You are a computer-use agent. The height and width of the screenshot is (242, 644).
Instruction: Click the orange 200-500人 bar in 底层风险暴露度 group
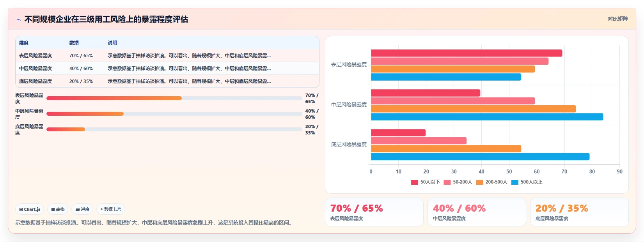446,149
